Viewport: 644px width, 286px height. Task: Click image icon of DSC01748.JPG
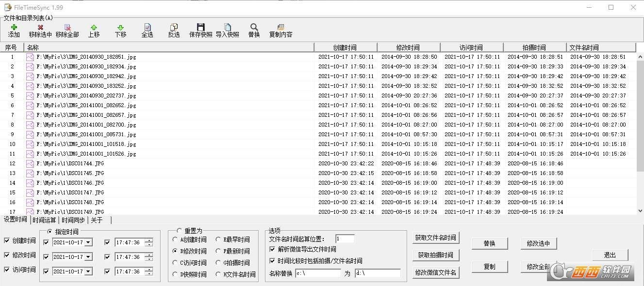click(x=30, y=202)
